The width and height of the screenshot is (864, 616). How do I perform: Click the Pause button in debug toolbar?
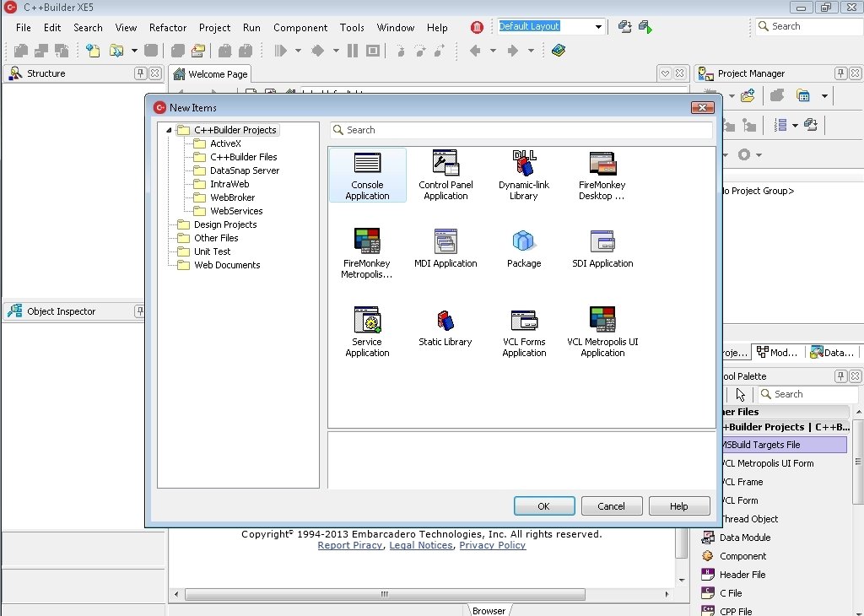353,51
